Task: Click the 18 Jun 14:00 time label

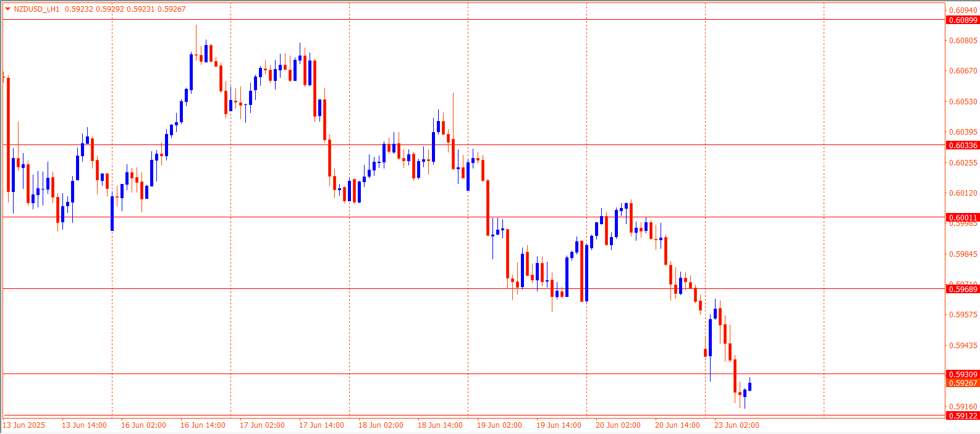Action: tap(440, 425)
